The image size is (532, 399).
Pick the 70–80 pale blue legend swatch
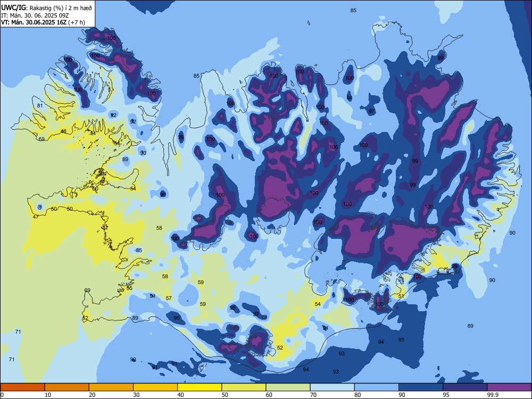(332, 387)
